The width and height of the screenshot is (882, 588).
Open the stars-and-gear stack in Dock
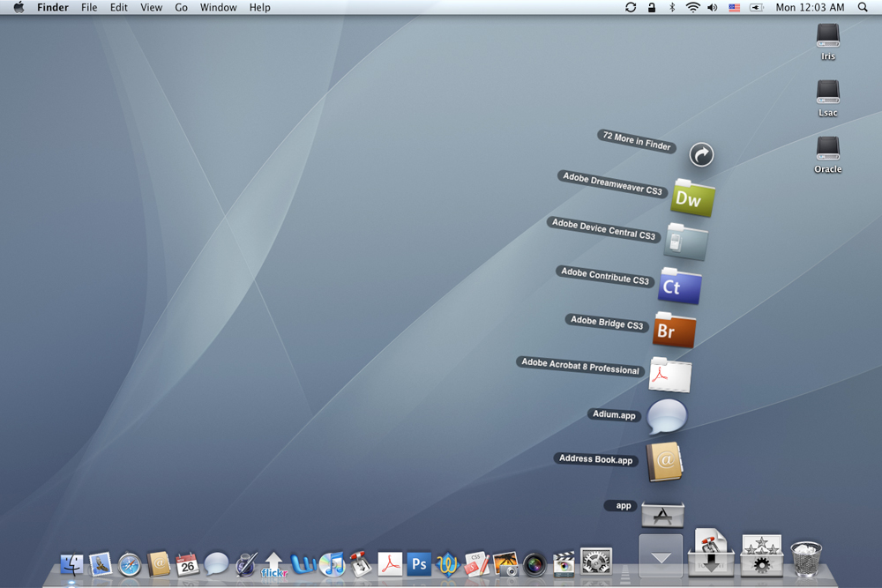click(x=761, y=555)
